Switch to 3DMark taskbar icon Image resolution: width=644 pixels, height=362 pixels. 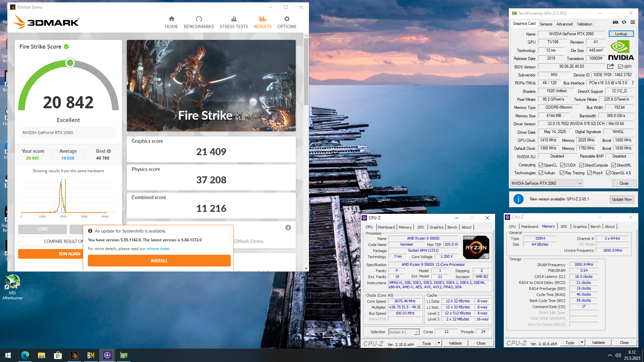(x=74, y=355)
